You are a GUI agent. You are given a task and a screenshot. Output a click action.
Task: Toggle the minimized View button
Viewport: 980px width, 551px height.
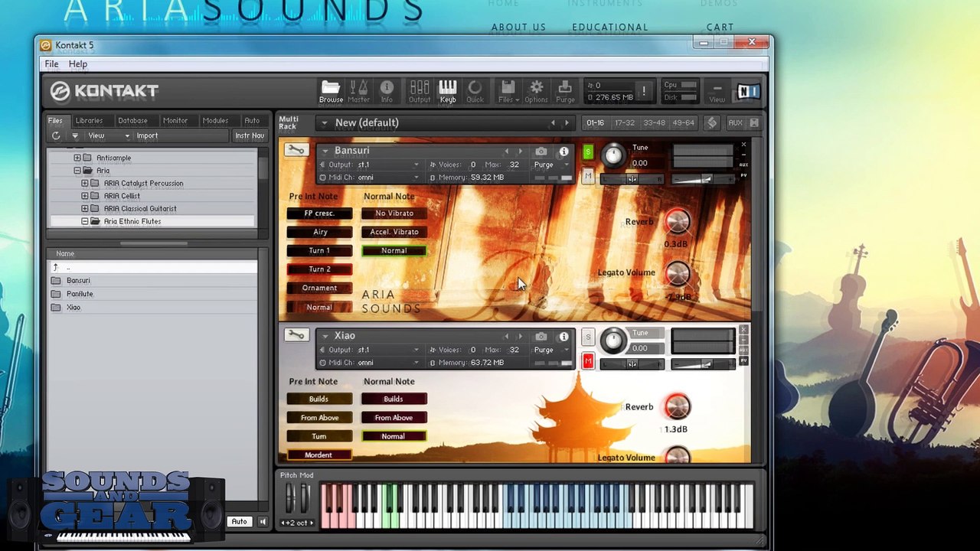(x=717, y=92)
